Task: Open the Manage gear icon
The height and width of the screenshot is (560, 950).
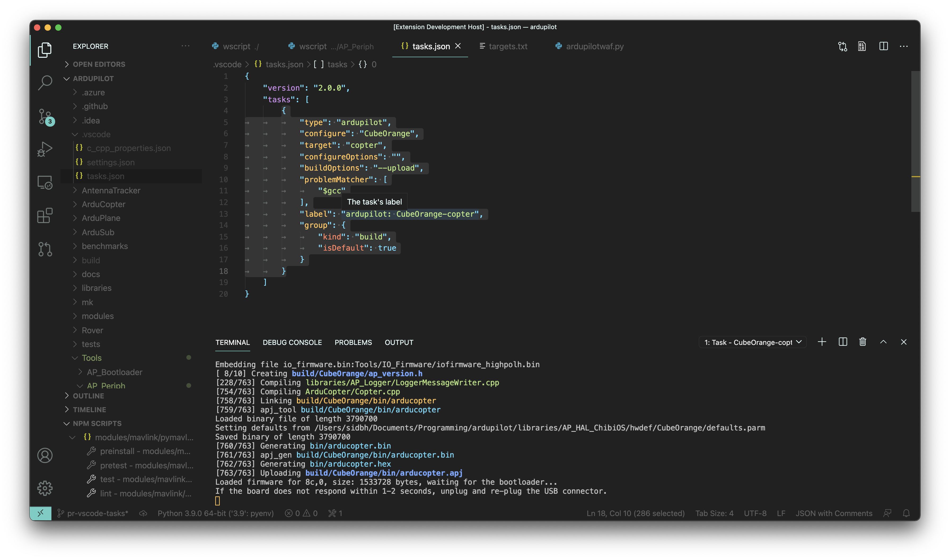Action: (45, 488)
